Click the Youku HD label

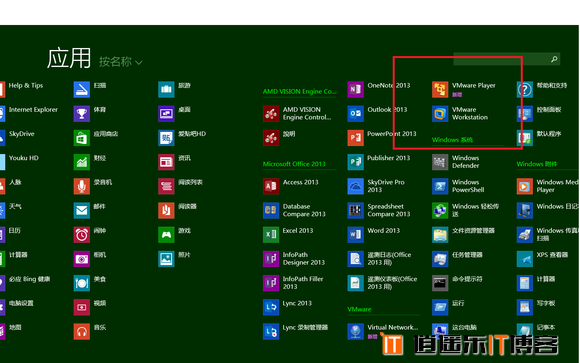(x=24, y=158)
